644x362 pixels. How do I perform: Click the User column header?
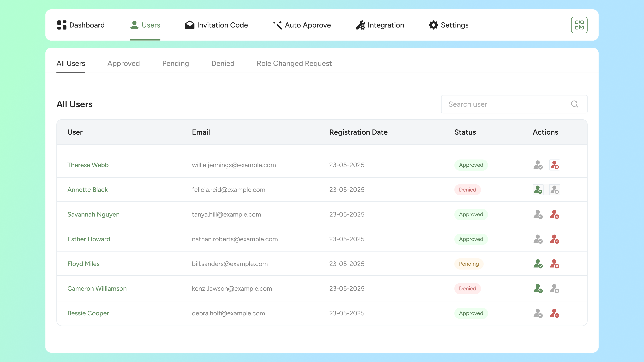75,132
